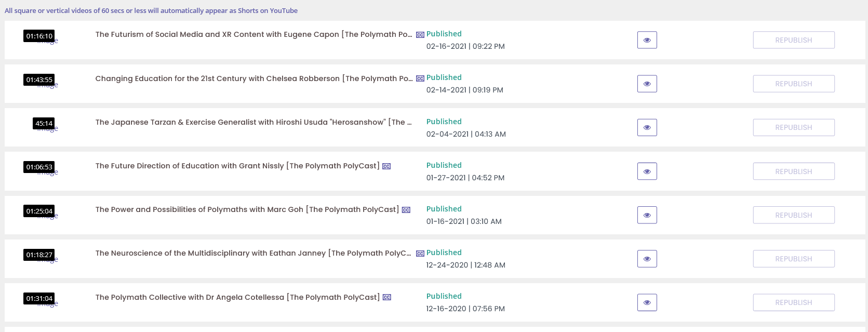Screen dimensions: 868x332
Task: Open "The Future Direction of Education" title
Action: coord(237,166)
